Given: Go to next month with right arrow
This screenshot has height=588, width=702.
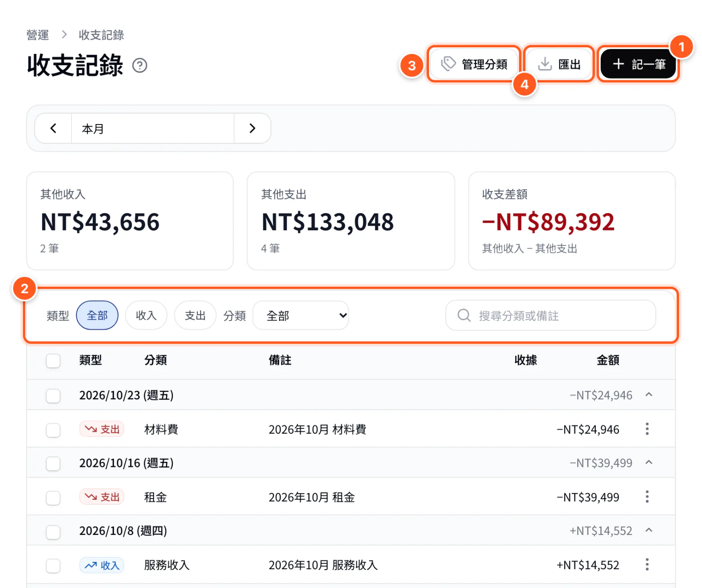Looking at the screenshot, I should coord(252,128).
